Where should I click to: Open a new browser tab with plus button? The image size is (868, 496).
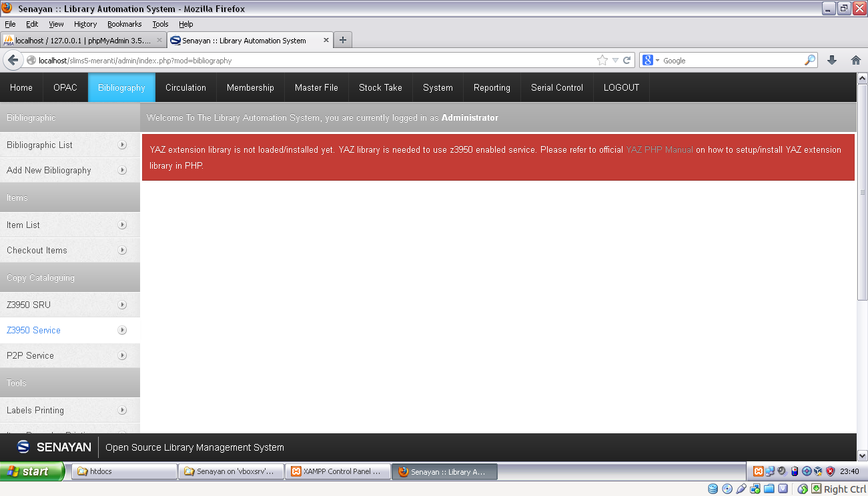point(343,40)
